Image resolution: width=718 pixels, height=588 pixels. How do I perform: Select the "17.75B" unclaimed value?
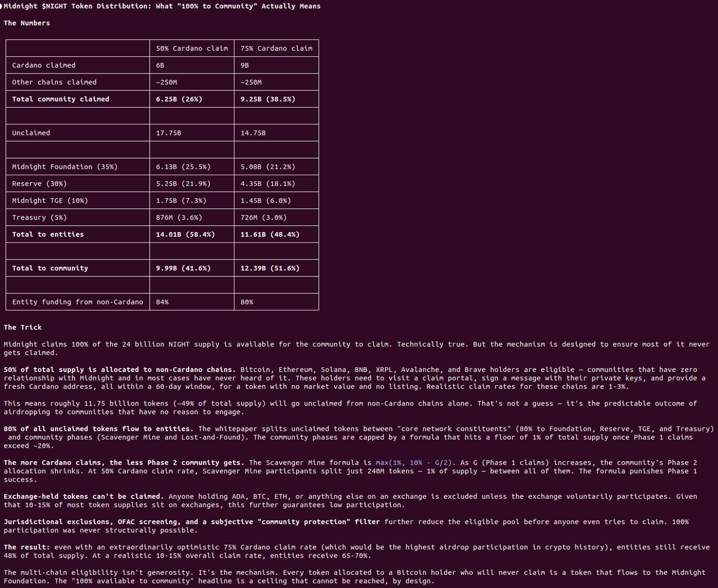(168, 133)
